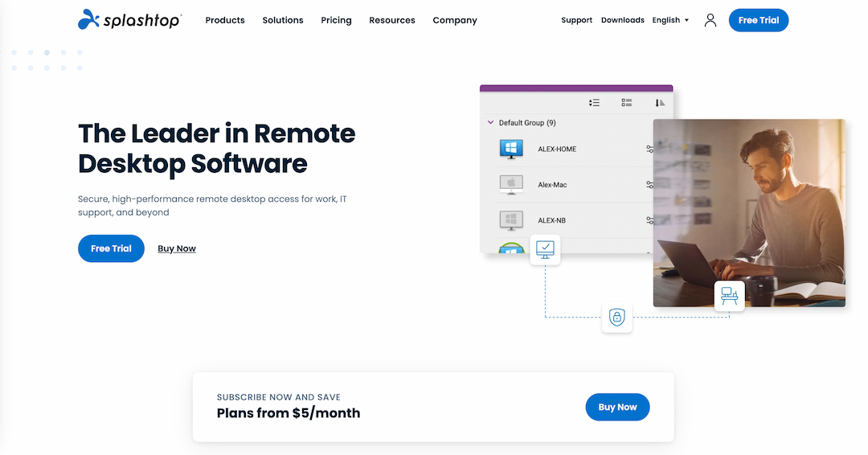
Task: Open the English language dropdown
Action: [670, 20]
